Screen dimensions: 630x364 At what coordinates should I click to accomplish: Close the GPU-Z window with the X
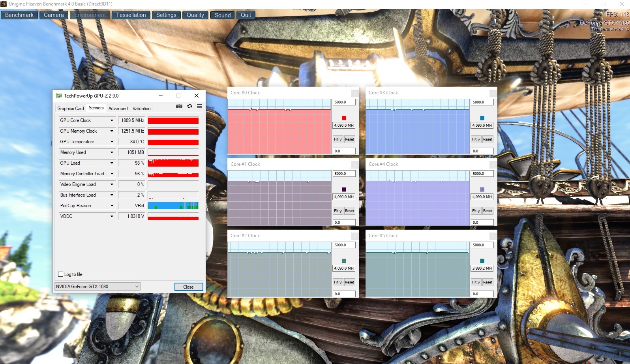point(197,96)
